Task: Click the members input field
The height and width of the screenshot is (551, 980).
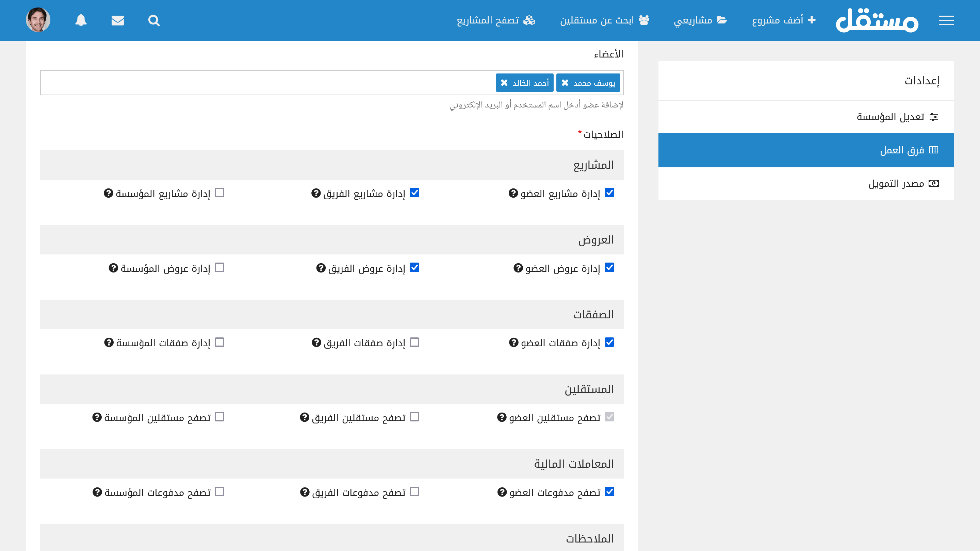Action: 266,83
